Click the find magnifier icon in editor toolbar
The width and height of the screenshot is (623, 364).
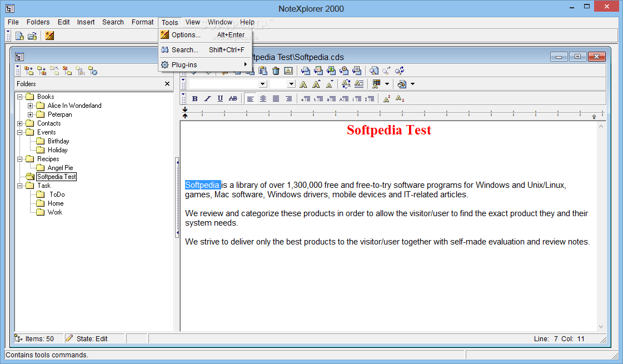pyautogui.click(x=373, y=71)
